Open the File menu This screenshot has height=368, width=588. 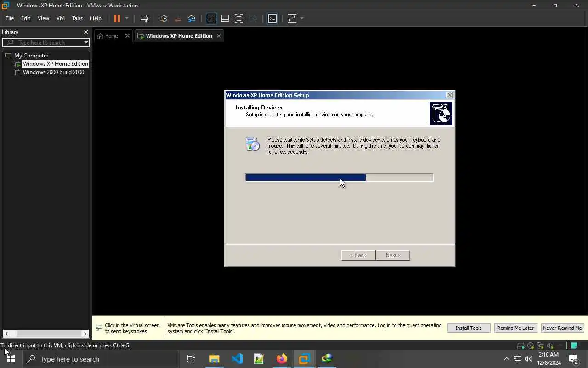tap(10, 18)
